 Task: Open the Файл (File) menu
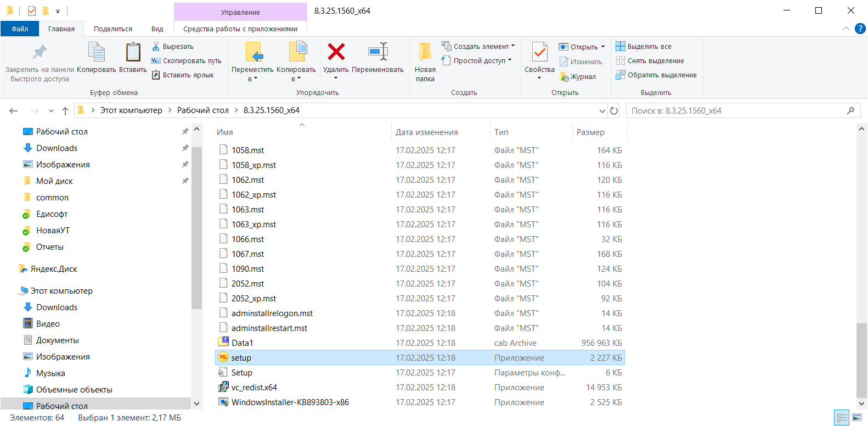20,29
